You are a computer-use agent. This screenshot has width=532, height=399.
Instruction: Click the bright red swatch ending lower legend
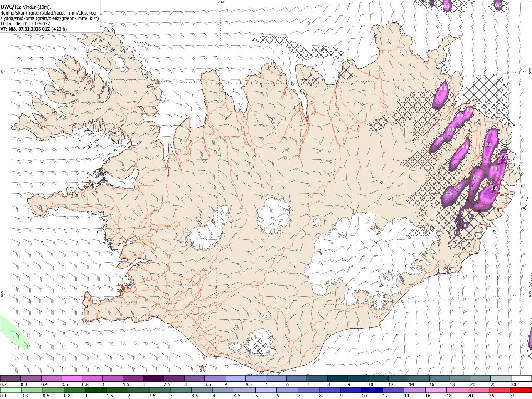click(521, 390)
